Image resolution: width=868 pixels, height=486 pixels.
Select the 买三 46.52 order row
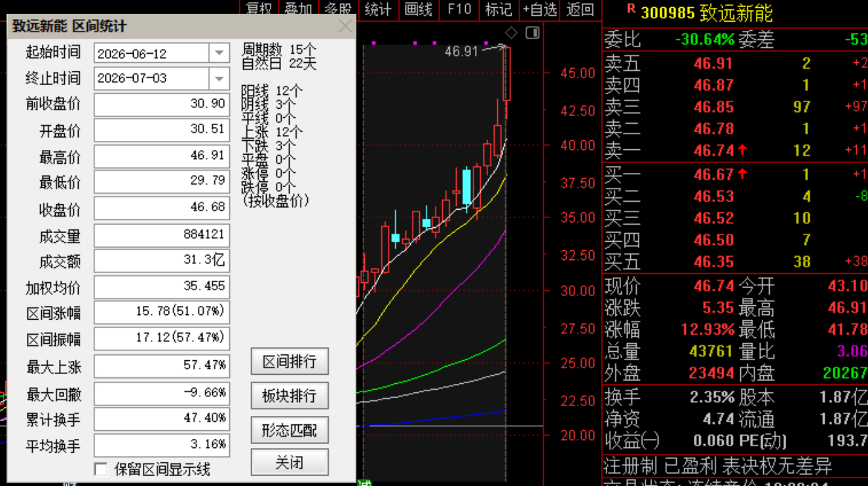pos(735,218)
